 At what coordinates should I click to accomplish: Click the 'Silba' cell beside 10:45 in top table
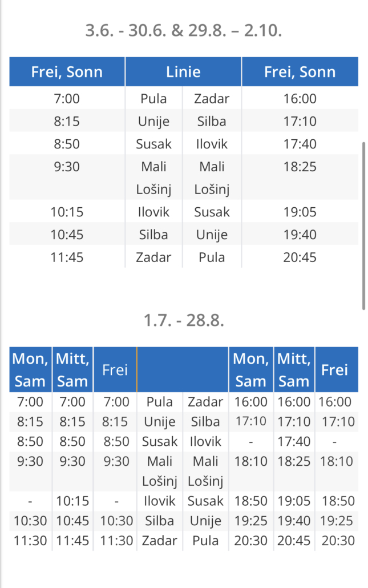(153, 235)
